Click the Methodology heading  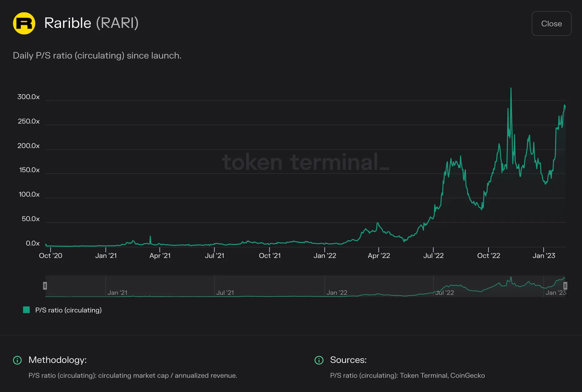click(58, 360)
